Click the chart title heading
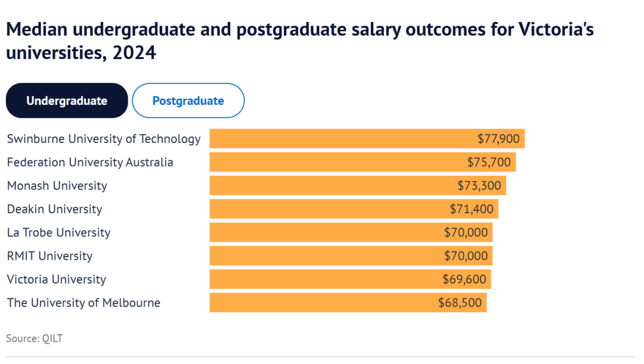This screenshot has width=644, height=364. pos(300,41)
